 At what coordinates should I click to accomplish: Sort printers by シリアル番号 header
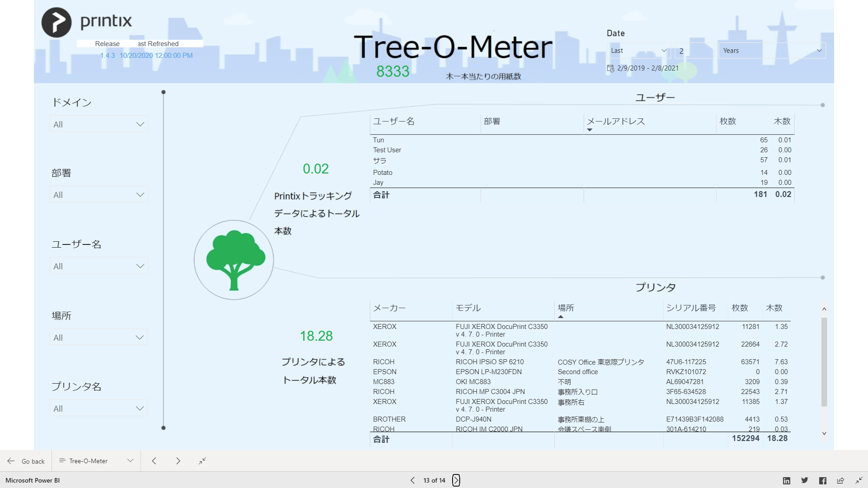point(691,308)
